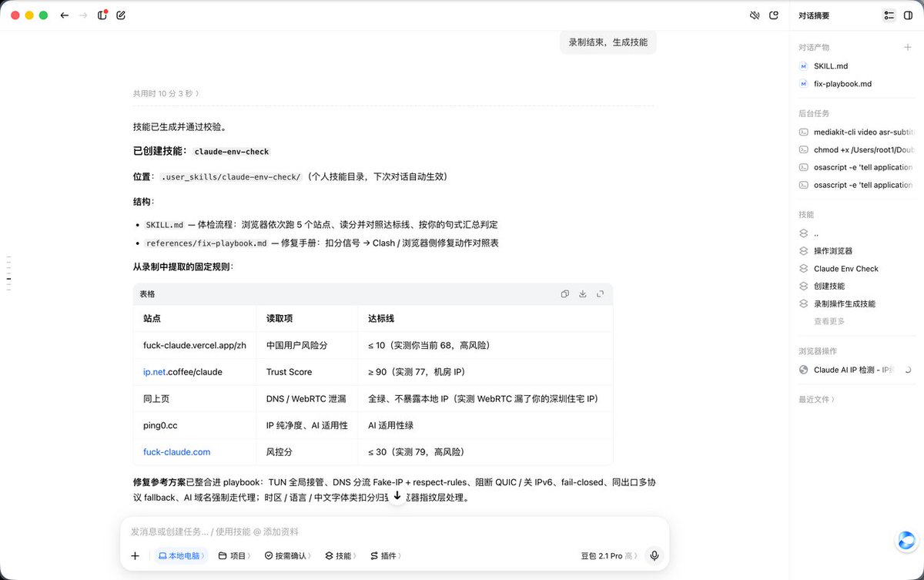Screen dimensions: 924x580
Task: Click the 风控分 cell
Action: click(307, 452)
